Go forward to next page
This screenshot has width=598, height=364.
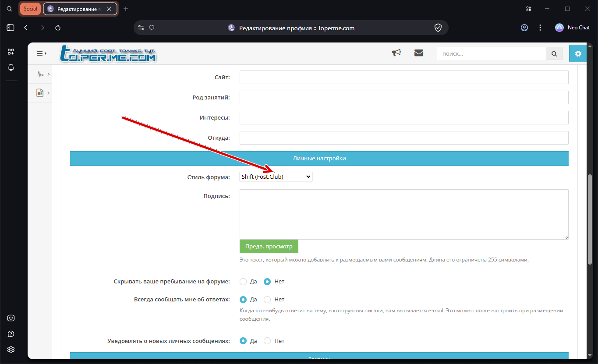42,28
